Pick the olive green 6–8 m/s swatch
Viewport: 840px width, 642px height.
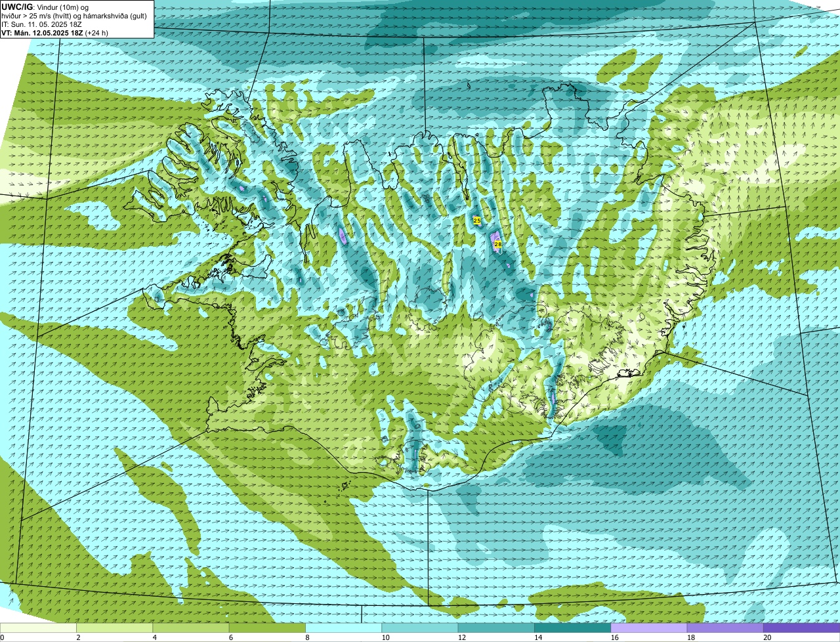267,628
